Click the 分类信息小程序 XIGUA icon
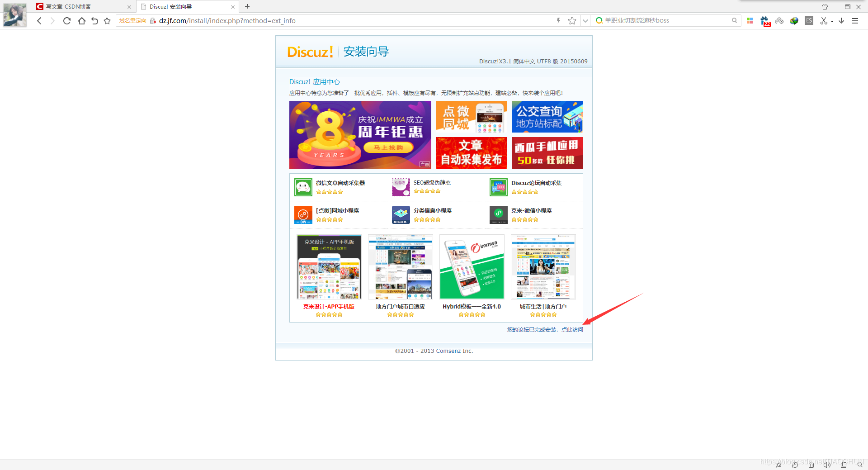868x470 pixels. (x=401, y=215)
